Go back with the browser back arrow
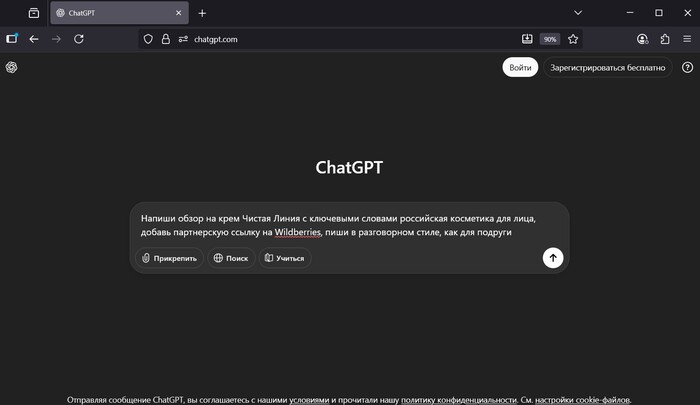Viewport: 700px width, 405px height. (34, 39)
